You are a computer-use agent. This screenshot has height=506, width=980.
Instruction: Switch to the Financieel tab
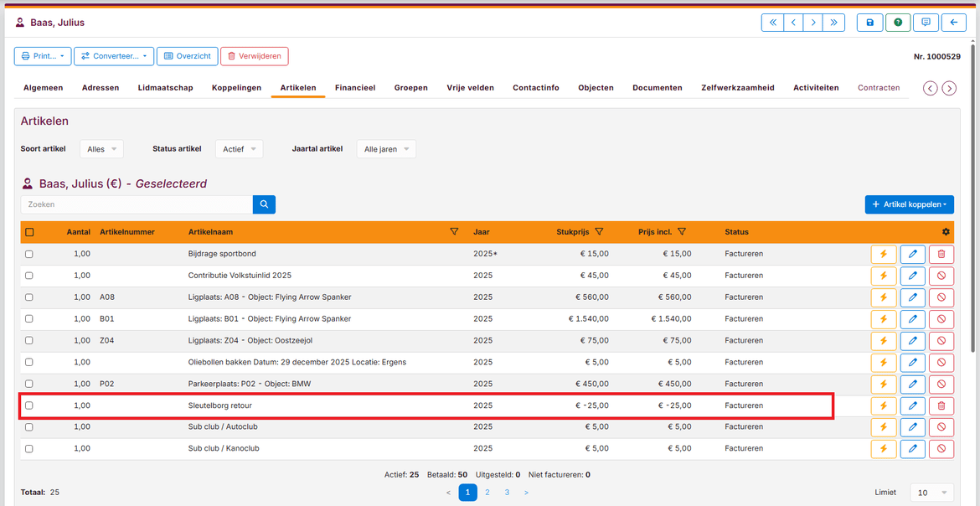355,88
